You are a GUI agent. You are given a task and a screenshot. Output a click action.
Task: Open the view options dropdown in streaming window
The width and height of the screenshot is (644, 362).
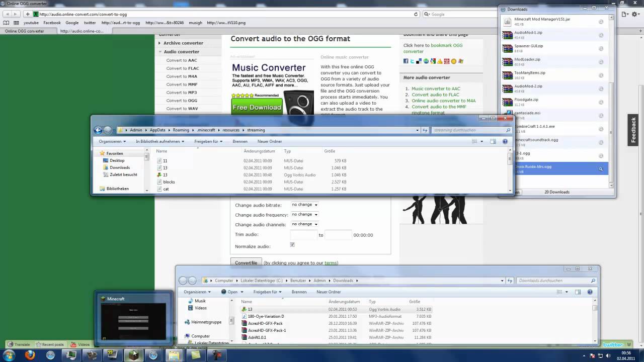coord(481,141)
